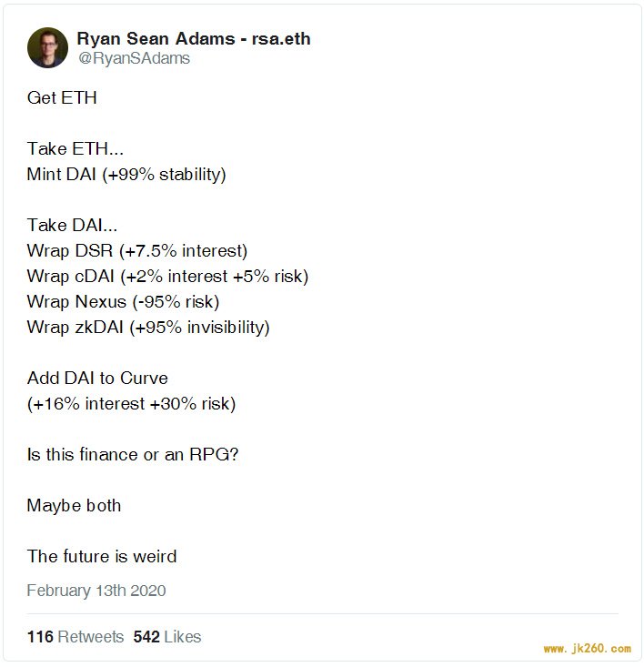Select the 'Wrap cDAI' line of text
This screenshot has width=644, height=667.
click(x=167, y=277)
